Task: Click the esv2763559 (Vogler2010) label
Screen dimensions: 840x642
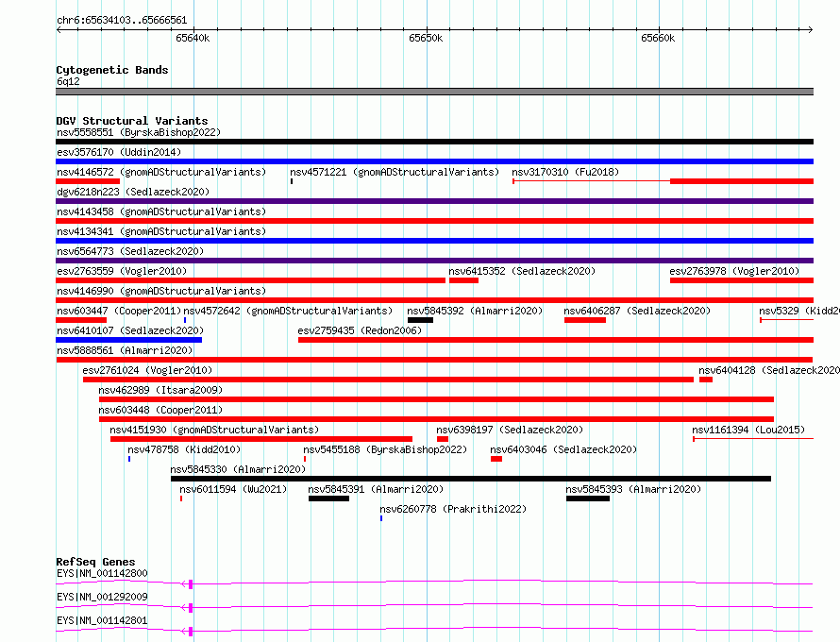Action: pyautogui.click(x=122, y=271)
